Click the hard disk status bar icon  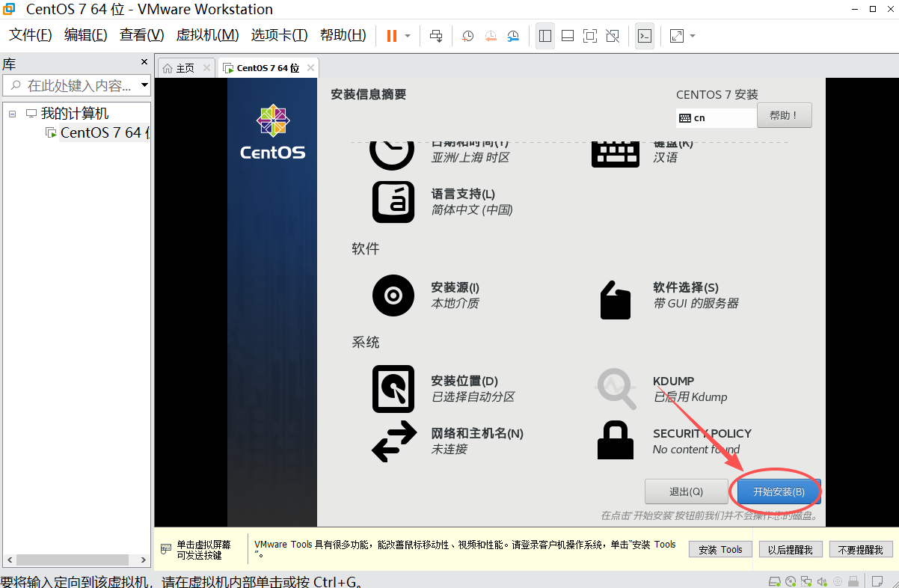pyautogui.click(x=775, y=581)
